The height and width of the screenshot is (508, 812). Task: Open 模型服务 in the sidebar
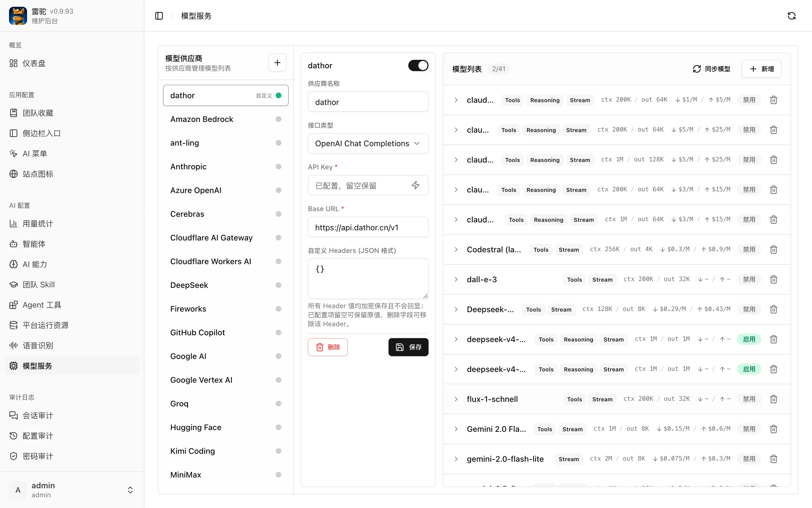pos(72,366)
